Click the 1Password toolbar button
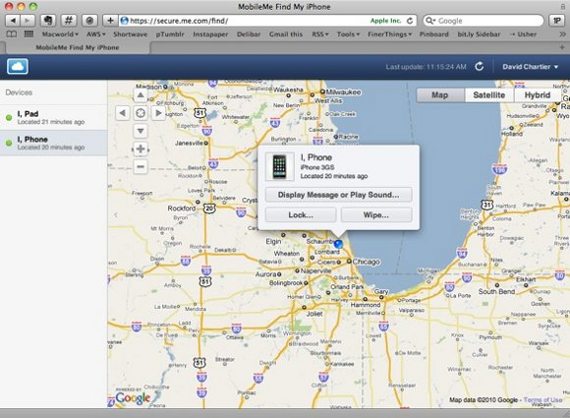 click(557, 21)
